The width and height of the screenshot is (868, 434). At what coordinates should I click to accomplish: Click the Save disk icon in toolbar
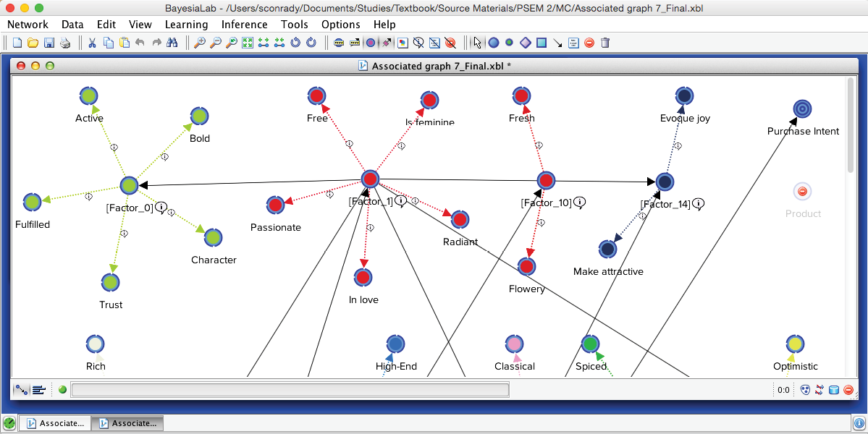click(x=49, y=43)
